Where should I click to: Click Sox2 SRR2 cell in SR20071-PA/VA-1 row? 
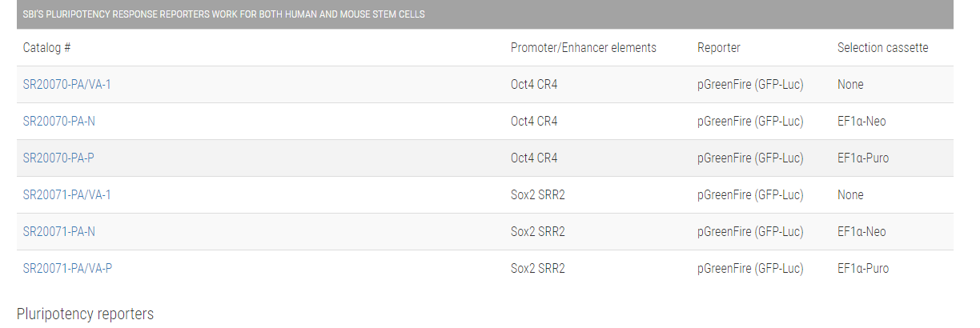coord(537,194)
